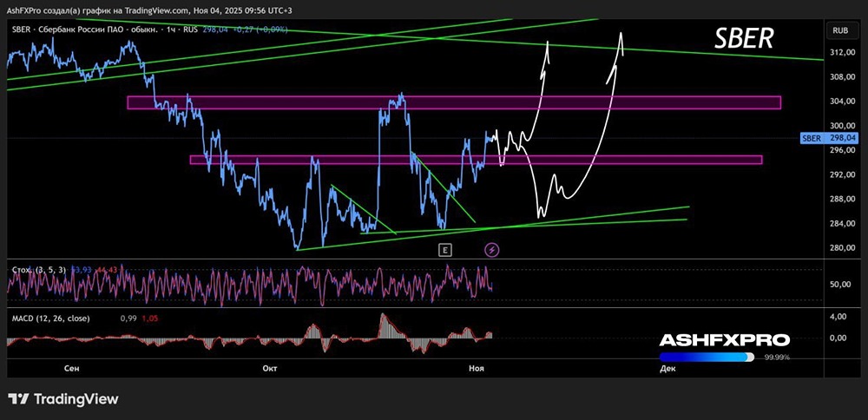Click the SBER symbol name in legend
The width and height of the screenshot is (868, 420).
[x=19, y=30]
